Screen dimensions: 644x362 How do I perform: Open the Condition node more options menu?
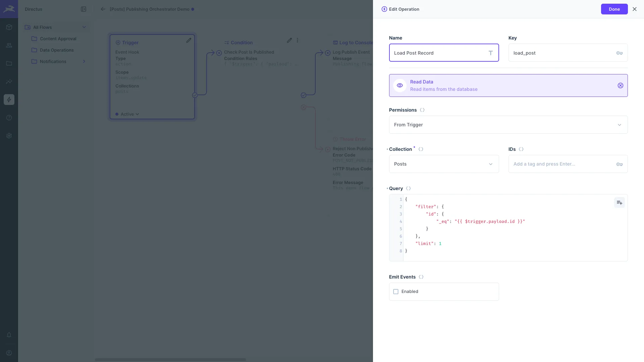pos(298,40)
